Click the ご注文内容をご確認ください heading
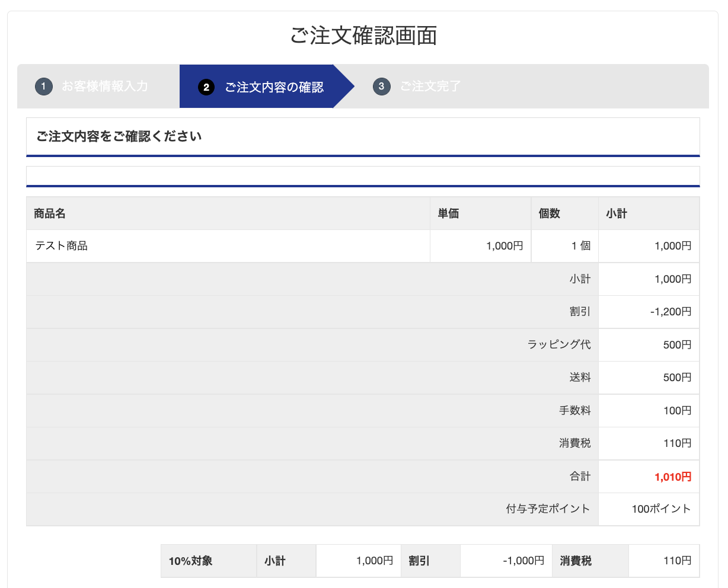The width and height of the screenshot is (728, 588). tap(119, 136)
